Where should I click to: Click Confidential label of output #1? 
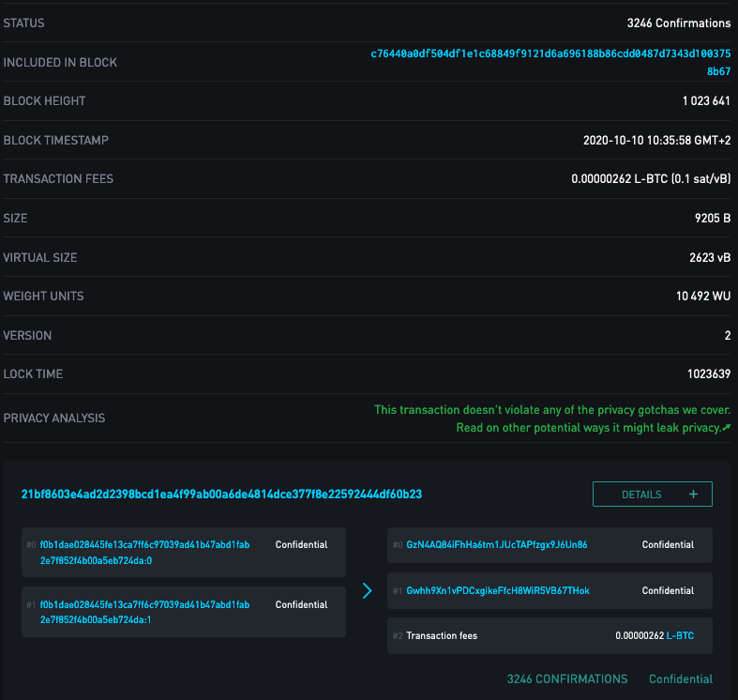coord(668,591)
